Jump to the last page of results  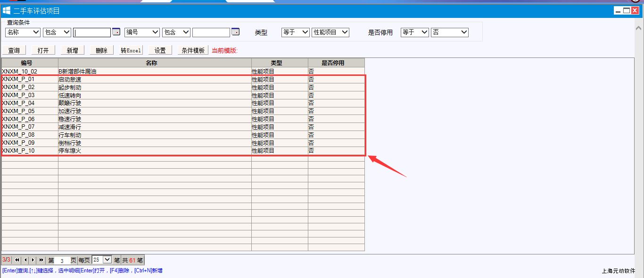coord(41,260)
